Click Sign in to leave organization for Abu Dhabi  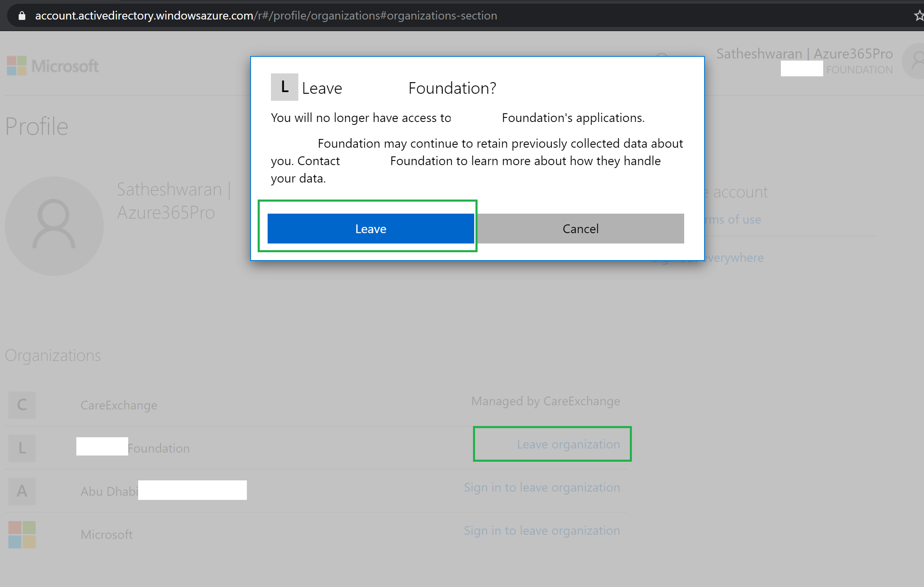[542, 487]
